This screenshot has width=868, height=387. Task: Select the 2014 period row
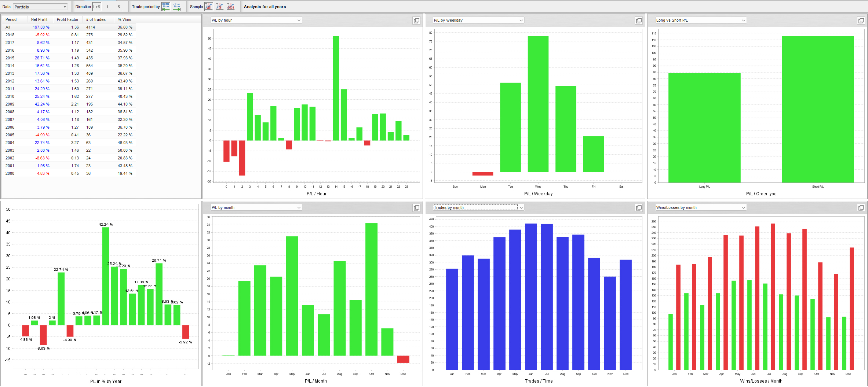69,66
